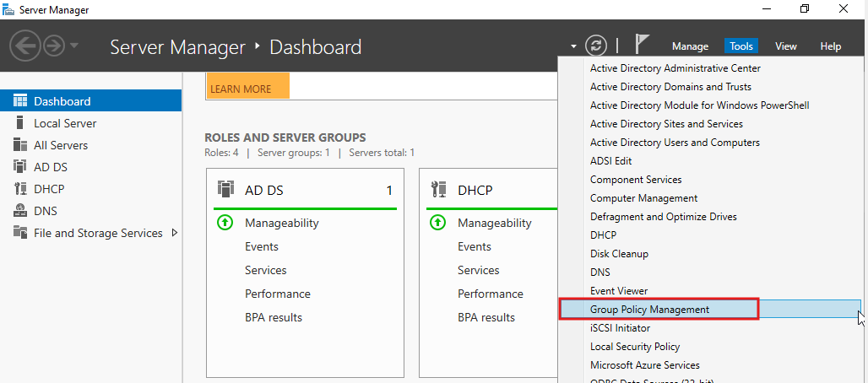Open Performance in AD DS tile
Image resolution: width=868 pixels, height=383 pixels.
pyautogui.click(x=278, y=294)
